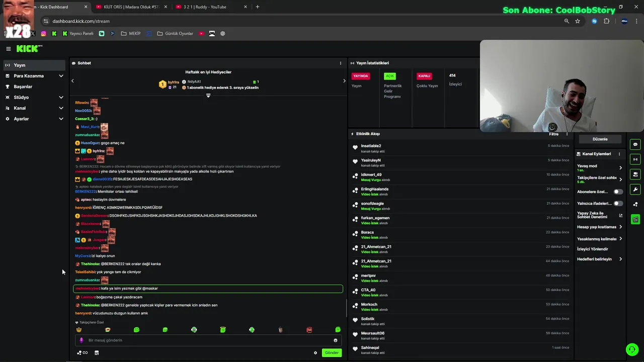The width and height of the screenshot is (644, 362).
Task: Collapse the gifters banner with down arrow
Action: pos(208,96)
